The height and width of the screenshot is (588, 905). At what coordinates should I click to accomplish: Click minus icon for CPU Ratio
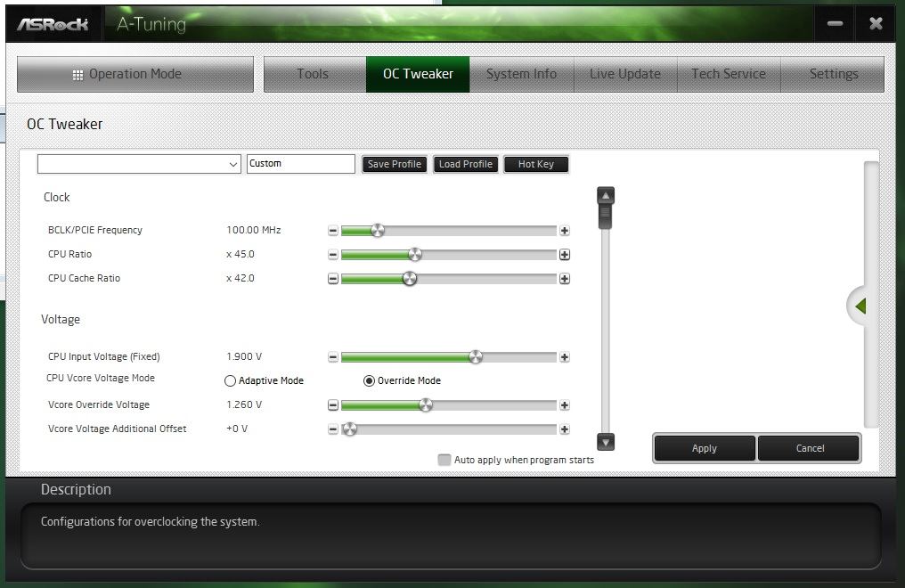(x=333, y=255)
